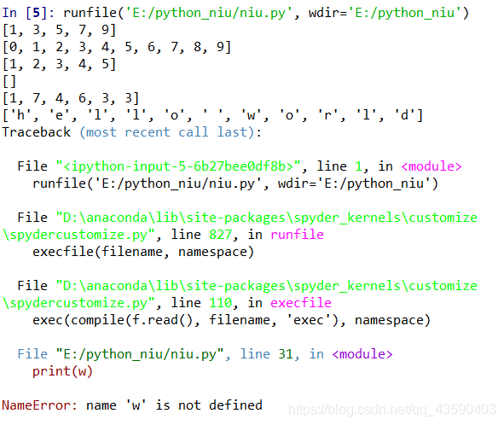This screenshot has height=425, width=504.
Task: Click the Traceback header line
Action: tap(132, 132)
